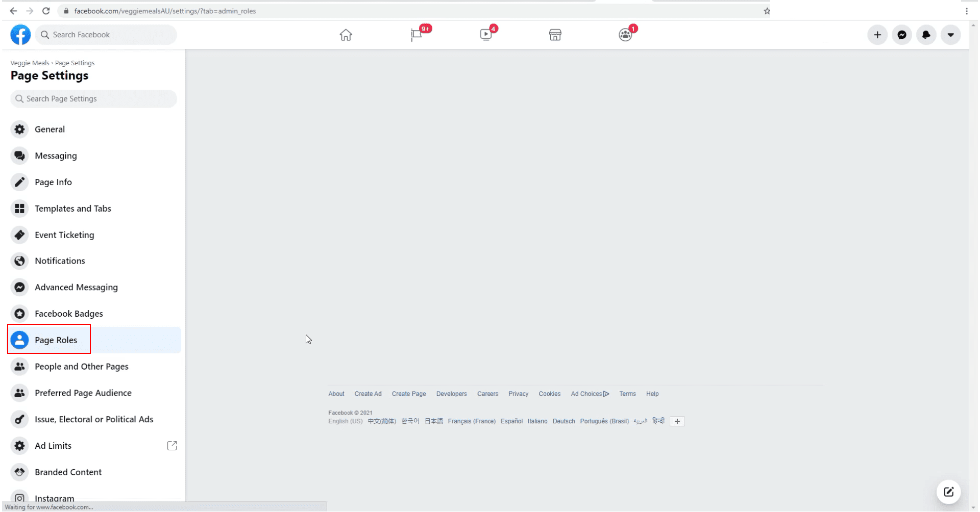Click the Search Page Settings field
The width and height of the screenshot is (980, 512).
click(94, 99)
